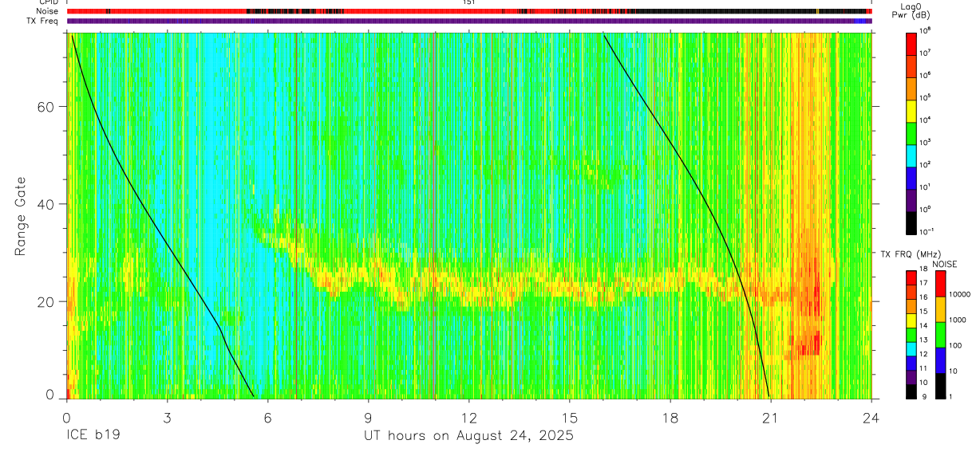Click range gate 40 axis label
Image resolution: width=980 pixels, height=452 pixels.
(x=49, y=204)
